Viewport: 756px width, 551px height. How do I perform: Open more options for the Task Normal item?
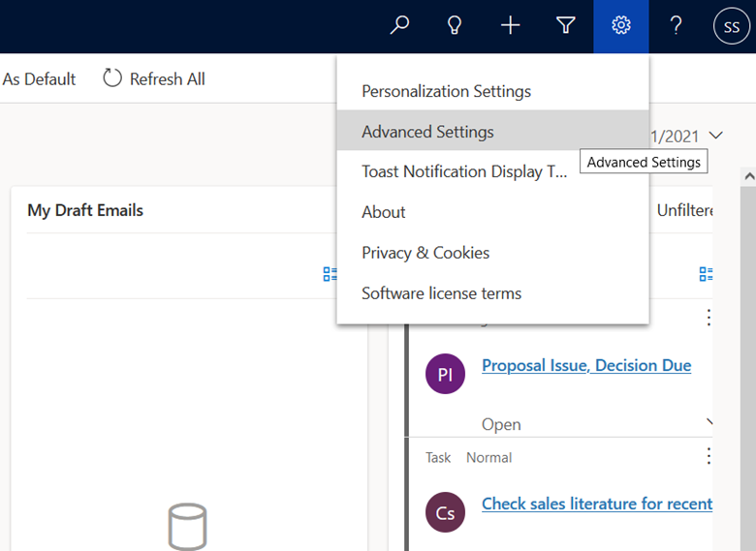[709, 456]
